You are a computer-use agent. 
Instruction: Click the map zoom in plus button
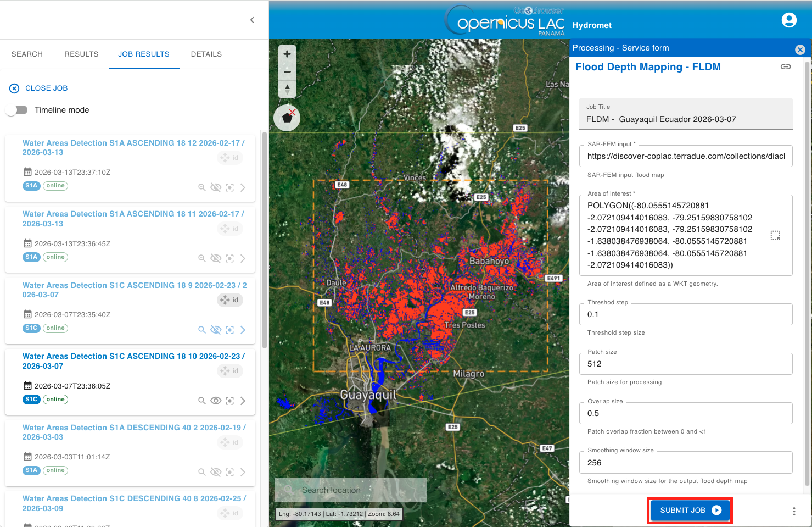click(287, 54)
